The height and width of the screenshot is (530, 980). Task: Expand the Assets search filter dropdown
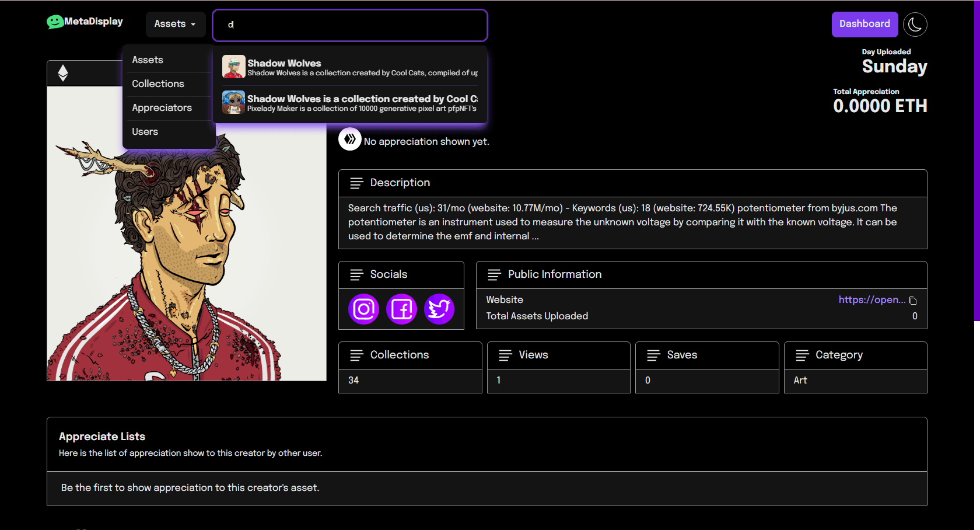(175, 24)
